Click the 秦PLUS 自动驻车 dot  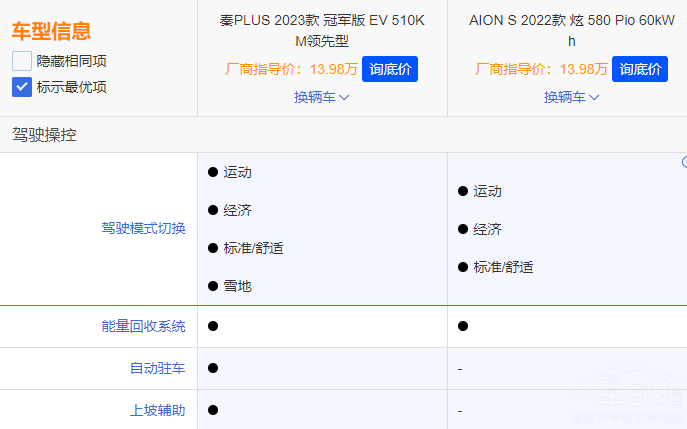click(213, 368)
